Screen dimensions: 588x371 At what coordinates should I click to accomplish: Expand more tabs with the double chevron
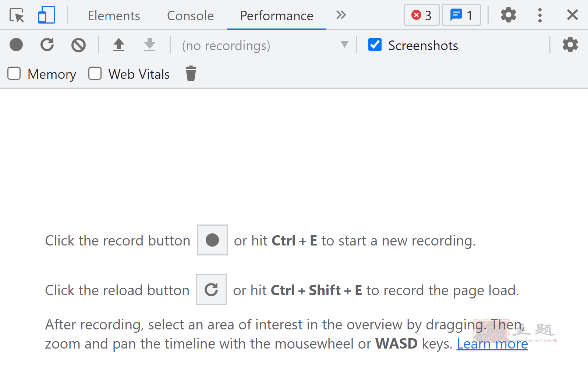[x=341, y=15]
